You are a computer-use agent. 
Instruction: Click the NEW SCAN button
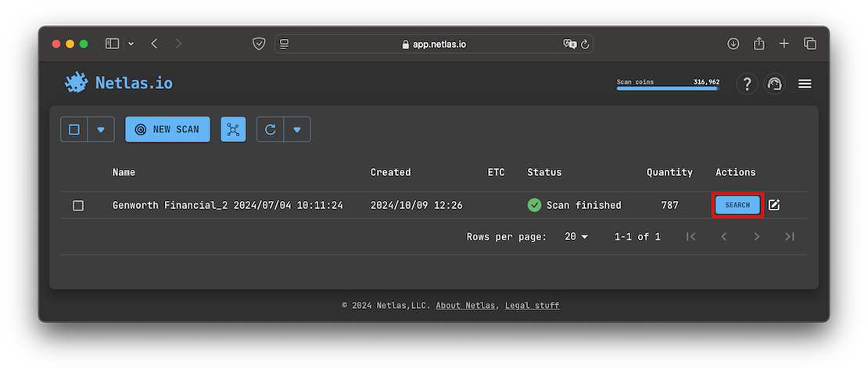[x=167, y=130]
